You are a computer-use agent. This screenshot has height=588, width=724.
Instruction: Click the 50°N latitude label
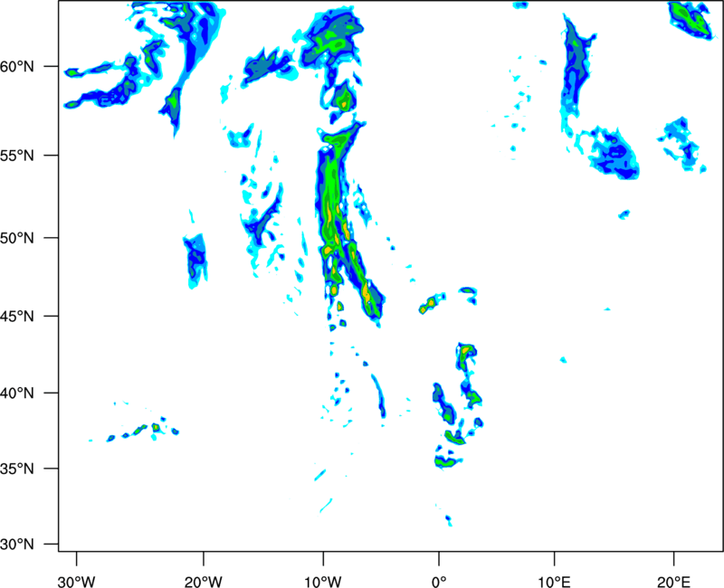(17, 239)
